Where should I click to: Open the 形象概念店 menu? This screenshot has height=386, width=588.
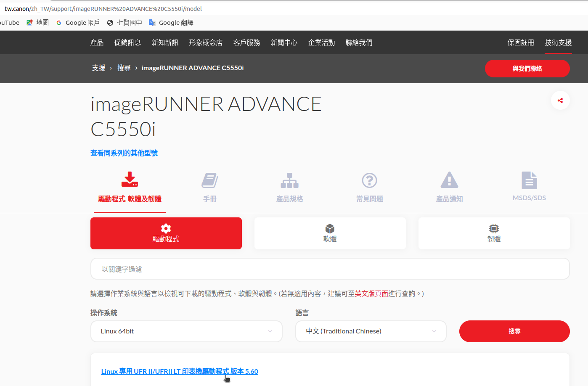[x=206, y=42]
